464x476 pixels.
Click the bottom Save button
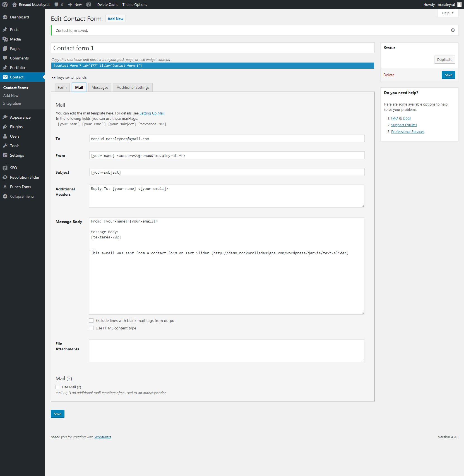click(x=57, y=414)
